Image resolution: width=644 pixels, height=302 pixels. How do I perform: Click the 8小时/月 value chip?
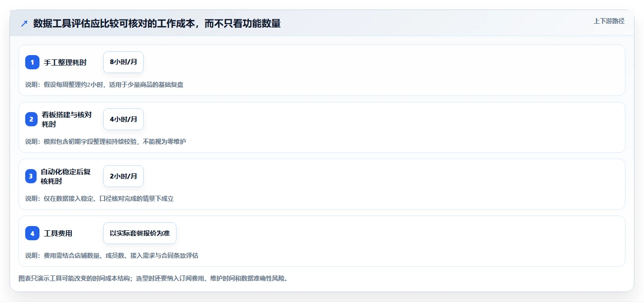pos(123,62)
